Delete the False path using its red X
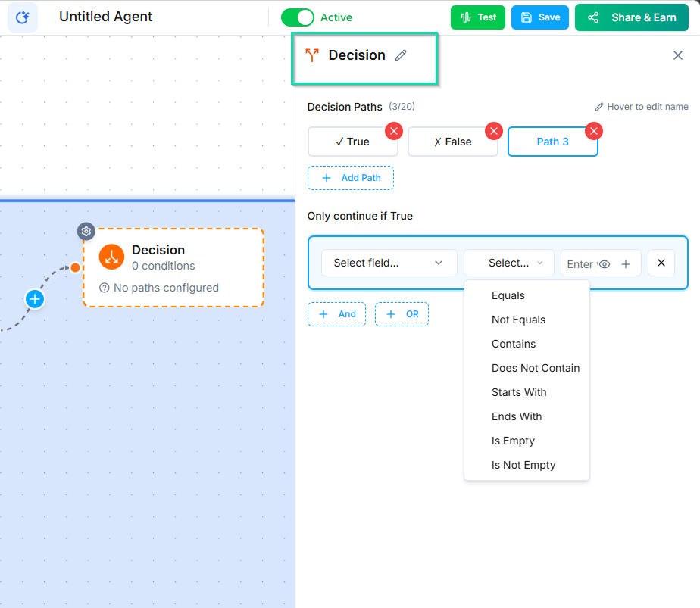Image resolution: width=700 pixels, height=608 pixels. (x=493, y=131)
